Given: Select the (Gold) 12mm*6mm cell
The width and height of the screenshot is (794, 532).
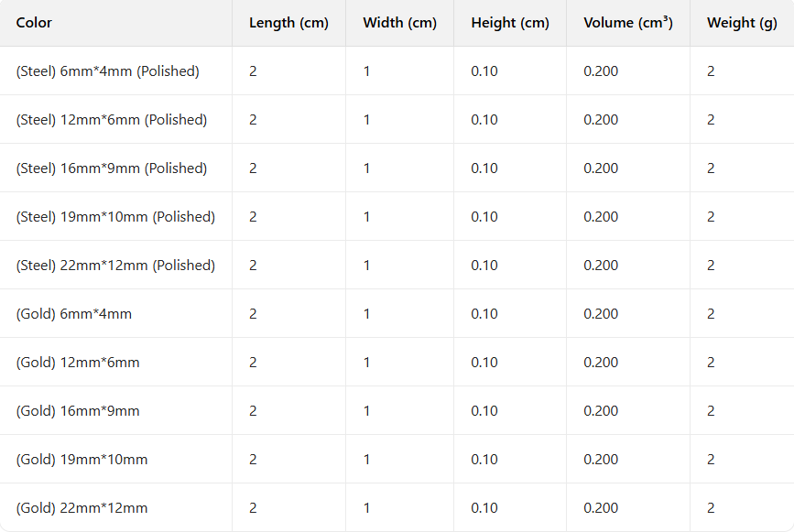Looking at the screenshot, I should click(x=78, y=363).
